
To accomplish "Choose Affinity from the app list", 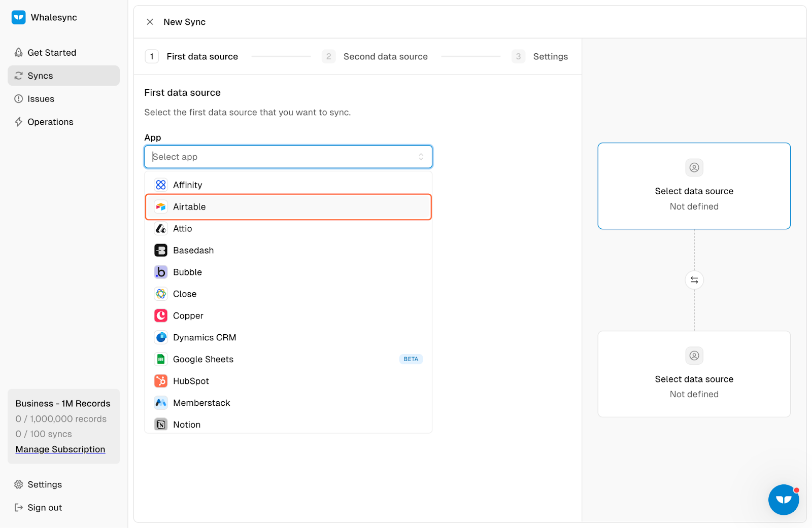I will pos(288,185).
